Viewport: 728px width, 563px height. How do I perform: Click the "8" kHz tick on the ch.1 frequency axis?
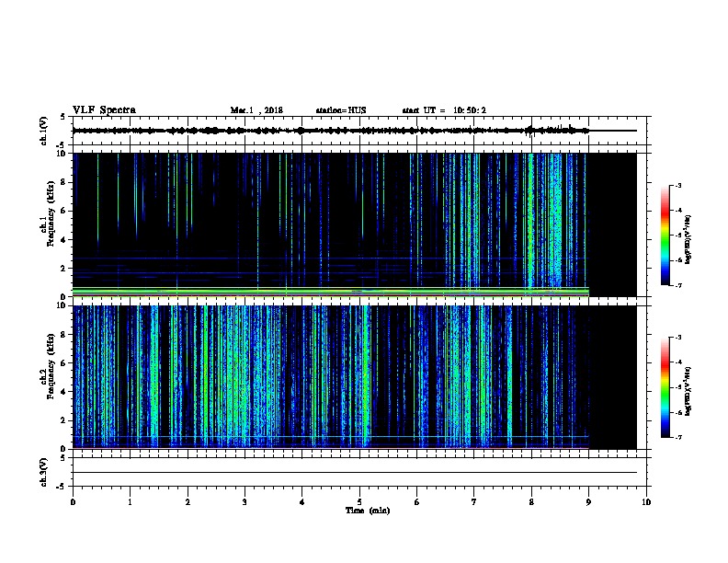(x=65, y=182)
